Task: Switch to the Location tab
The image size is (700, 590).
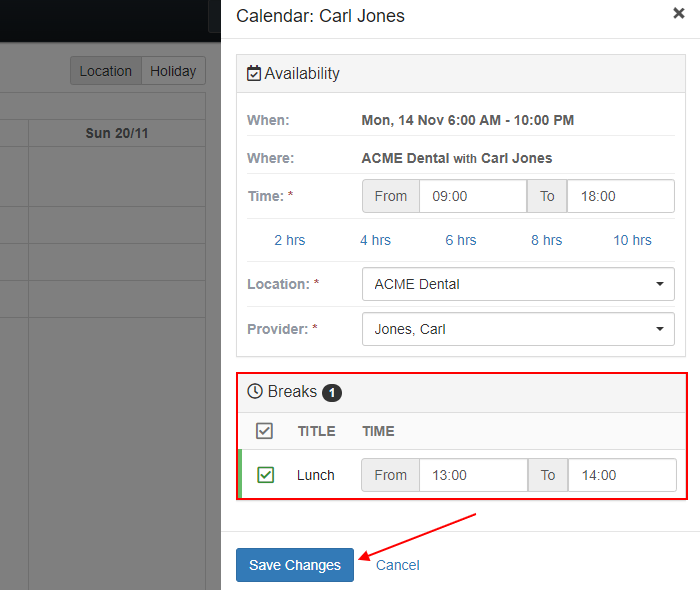Action: (x=106, y=71)
